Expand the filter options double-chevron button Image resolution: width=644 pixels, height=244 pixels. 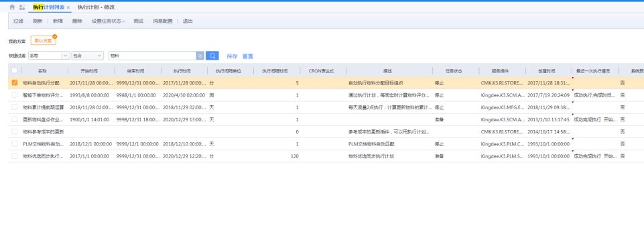coord(200,56)
